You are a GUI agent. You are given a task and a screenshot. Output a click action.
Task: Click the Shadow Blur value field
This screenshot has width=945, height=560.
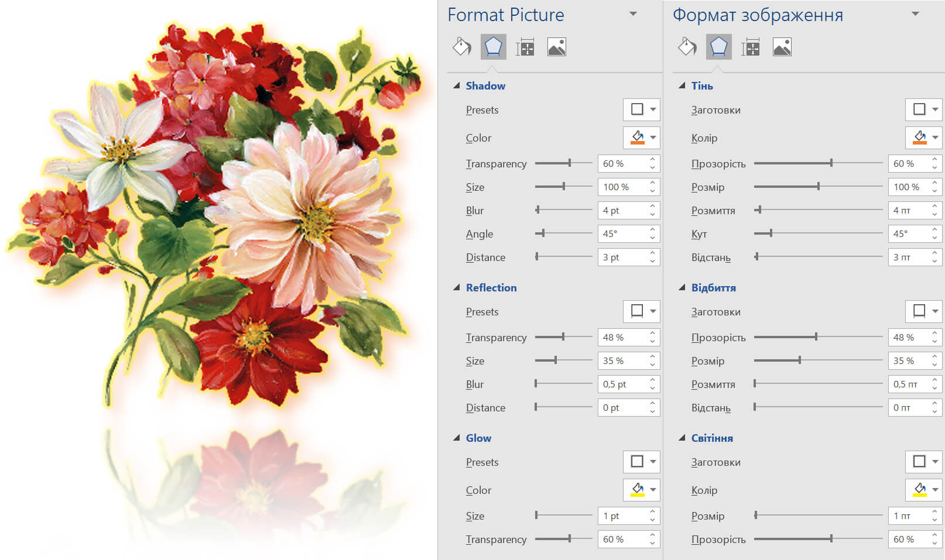pyautogui.click(x=622, y=211)
